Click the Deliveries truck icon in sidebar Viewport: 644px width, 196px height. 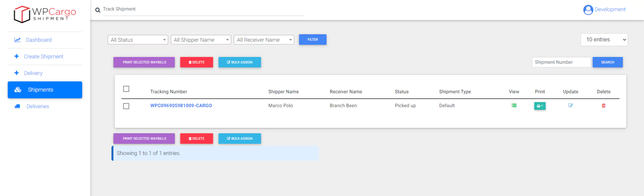pos(17,106)
